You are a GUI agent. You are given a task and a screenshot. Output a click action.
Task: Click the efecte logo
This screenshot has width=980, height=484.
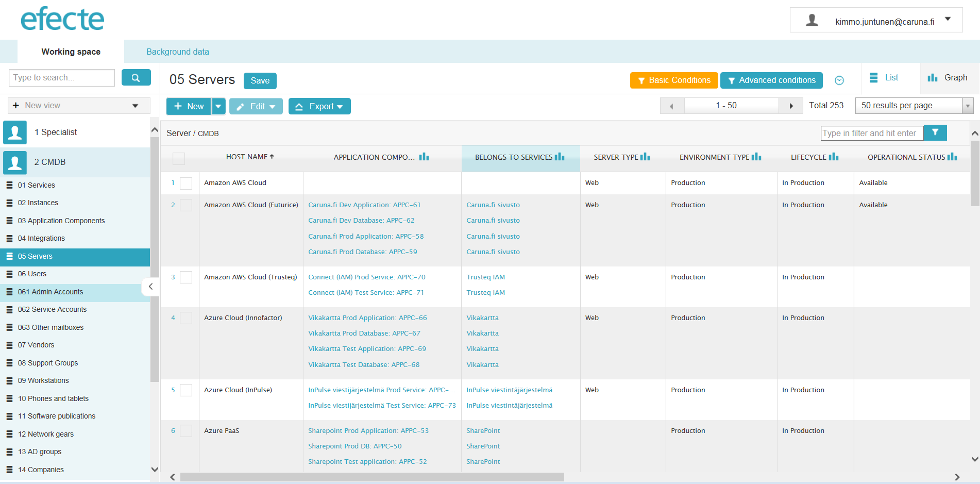click(x=62, y=19)
